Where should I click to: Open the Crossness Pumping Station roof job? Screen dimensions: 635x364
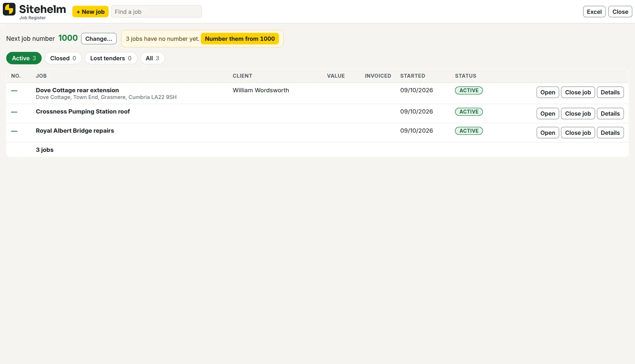[548, 114]
